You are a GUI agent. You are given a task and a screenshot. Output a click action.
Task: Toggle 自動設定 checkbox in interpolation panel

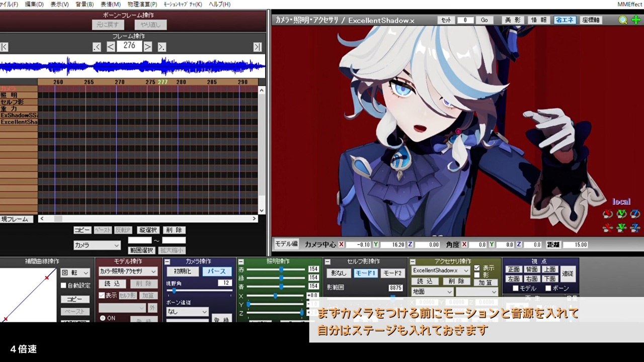pyautogui.click(x=63, y=286)
